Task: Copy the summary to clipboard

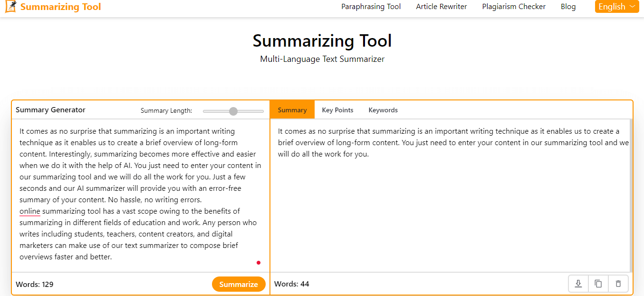Action: (x=598, y=284)
